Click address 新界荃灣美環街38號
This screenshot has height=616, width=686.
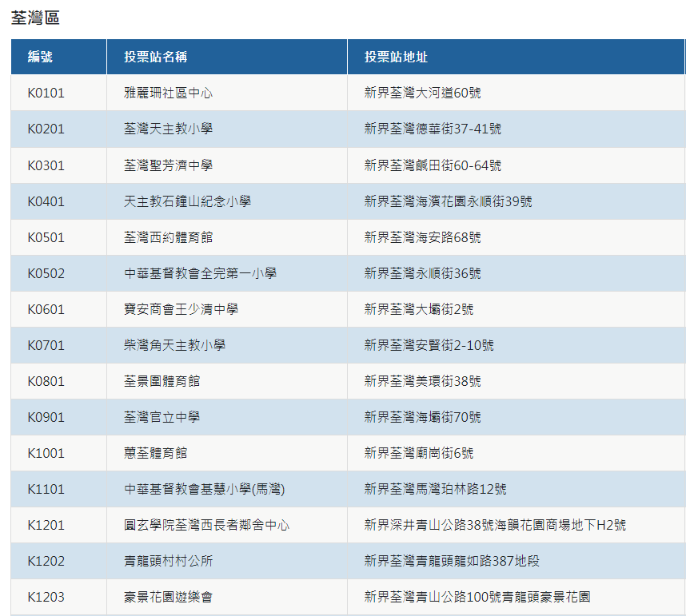pyautogui.click(x=422, y=381)
